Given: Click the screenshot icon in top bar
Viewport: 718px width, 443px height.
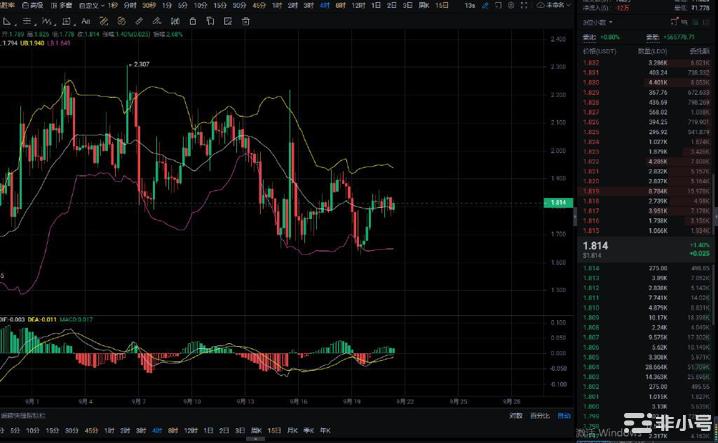Looking at the screenshot, I should pyautogui.click(x=498, y=5).
